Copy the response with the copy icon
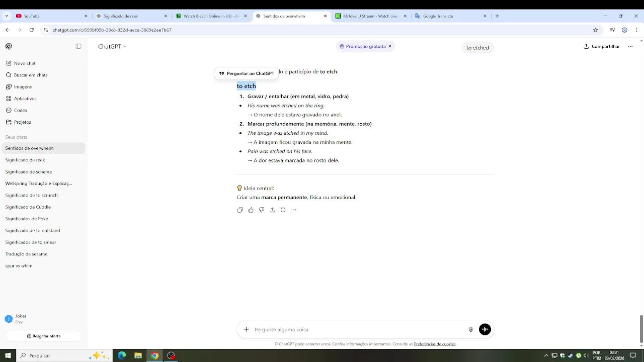Viewport: 644px width, 362px height. (240, 210)
